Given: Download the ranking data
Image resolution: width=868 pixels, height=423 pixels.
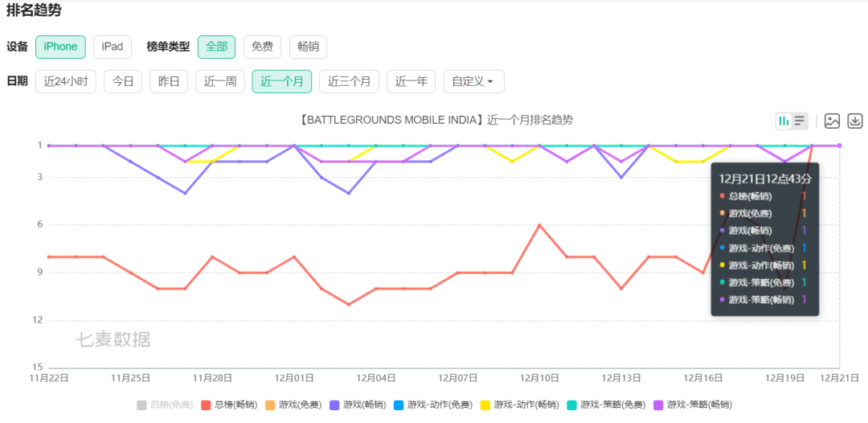Looking at the screenshot, I should point(855,121).
